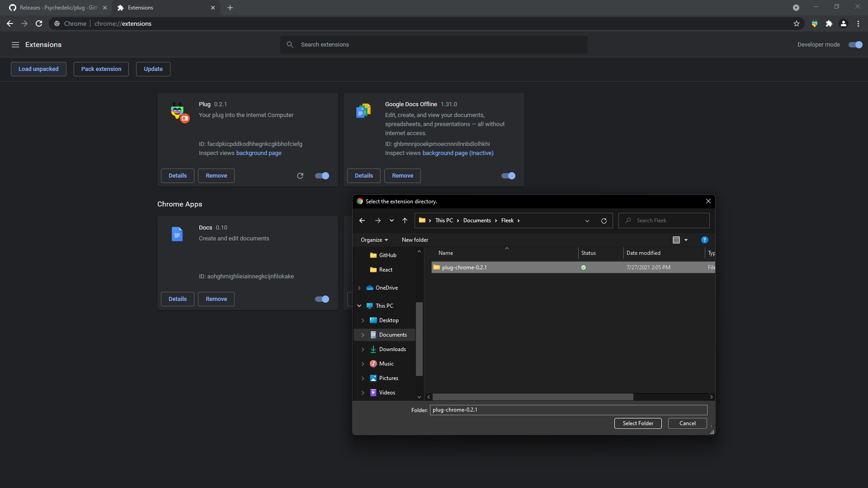Go up one folder level in the dialog
Screen dimensions: 868x488
click(405, 221)
